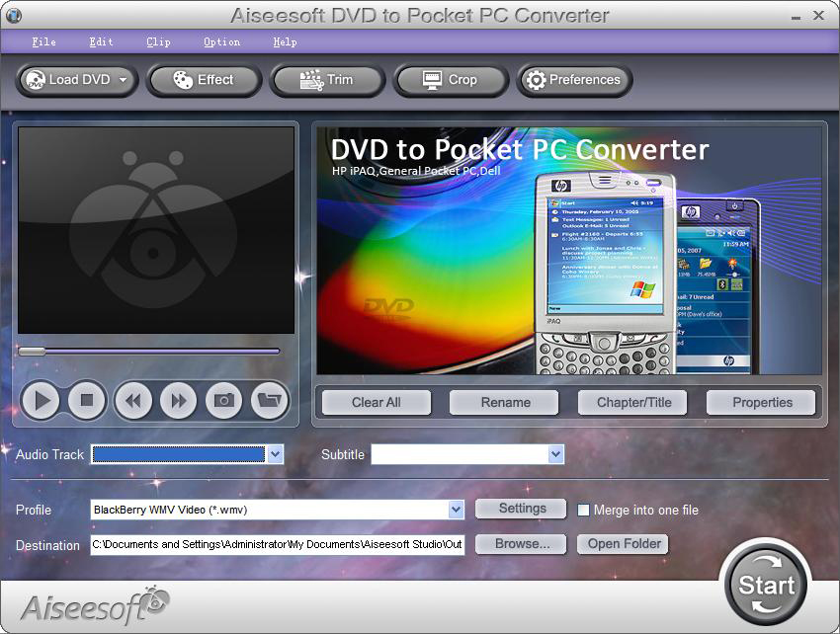Open the Crop tool
840x634 pixels.
pyautogui.click(x=450, y=80)
